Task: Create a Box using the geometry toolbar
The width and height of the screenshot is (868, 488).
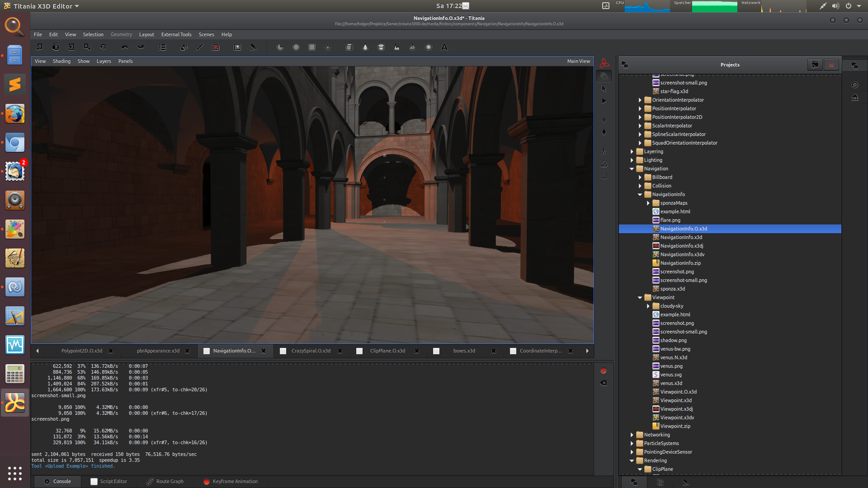Action: (x=349, y=47)
